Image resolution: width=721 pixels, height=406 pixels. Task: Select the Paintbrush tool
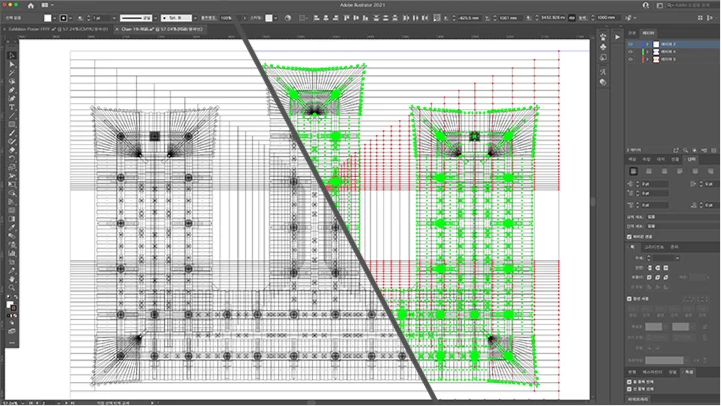(12, 133)
